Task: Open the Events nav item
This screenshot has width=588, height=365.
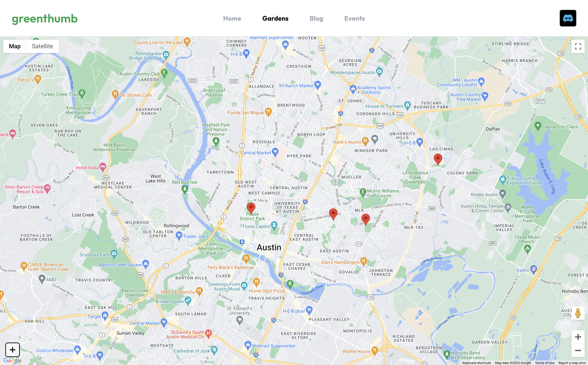Action: (x=354, y=18)
